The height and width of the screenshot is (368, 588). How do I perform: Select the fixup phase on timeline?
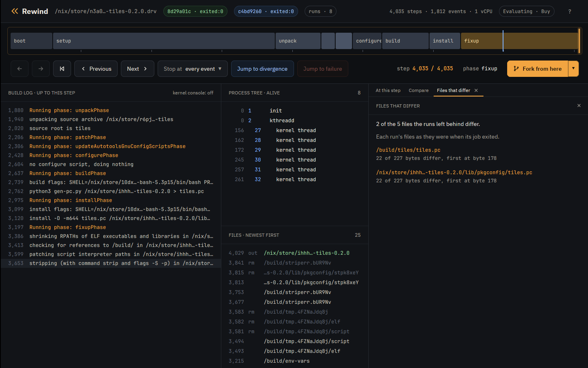pos(520,41)
